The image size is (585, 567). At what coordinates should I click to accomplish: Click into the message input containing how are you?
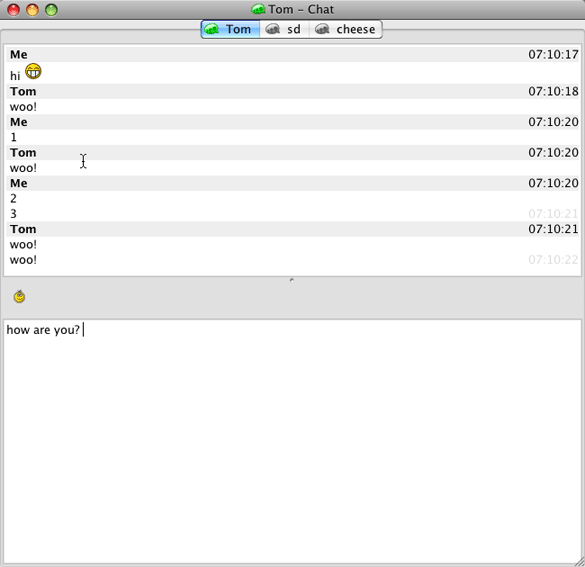tap(292, 442)
